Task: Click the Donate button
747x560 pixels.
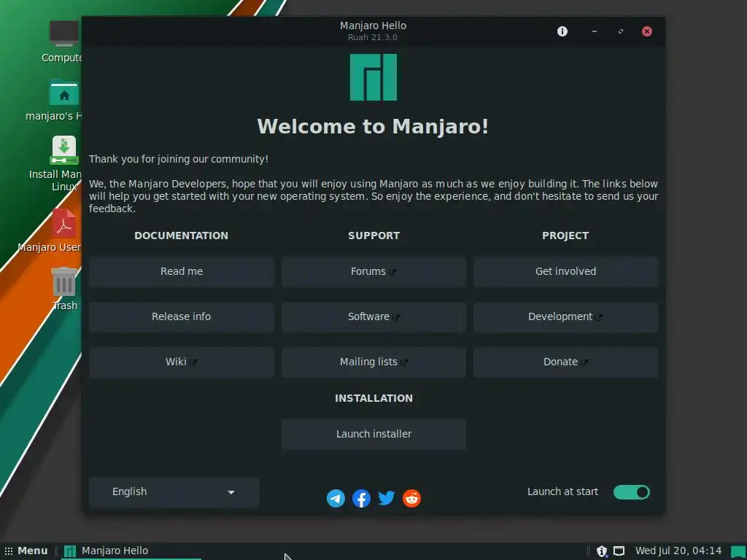Action: pyautogui.click(x=565, y=362)
